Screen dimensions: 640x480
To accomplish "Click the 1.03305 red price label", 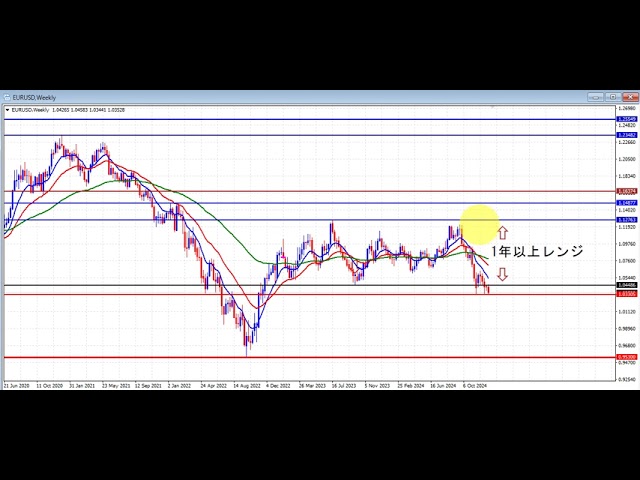I will click(x=626, y=295).
